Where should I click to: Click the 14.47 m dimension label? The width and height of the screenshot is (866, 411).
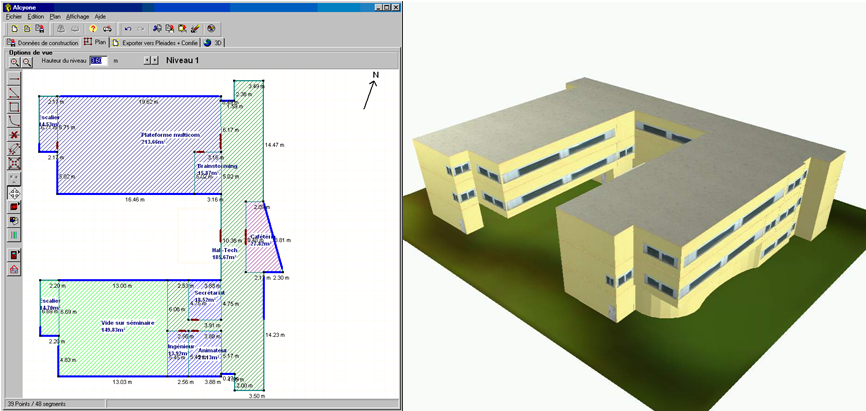(274, 145)
